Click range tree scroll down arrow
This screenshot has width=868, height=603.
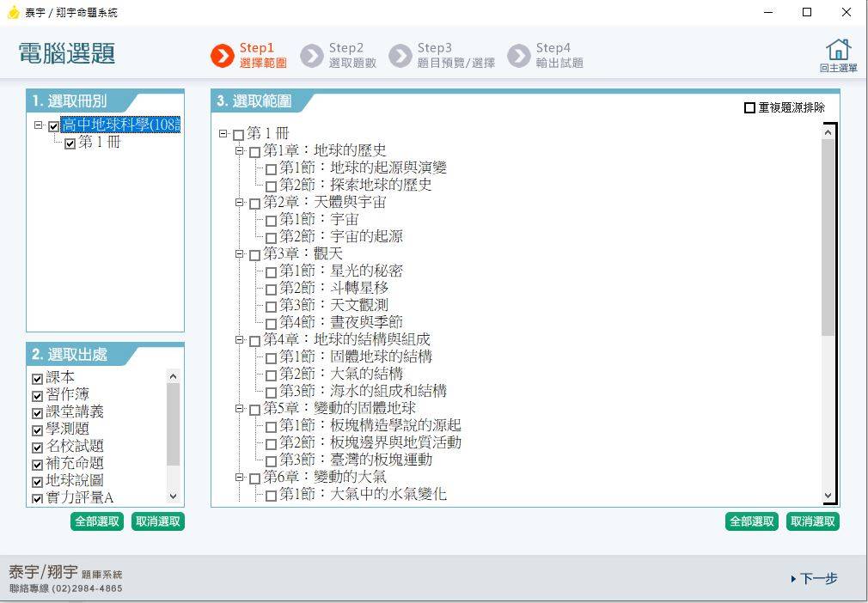[828, 496]
